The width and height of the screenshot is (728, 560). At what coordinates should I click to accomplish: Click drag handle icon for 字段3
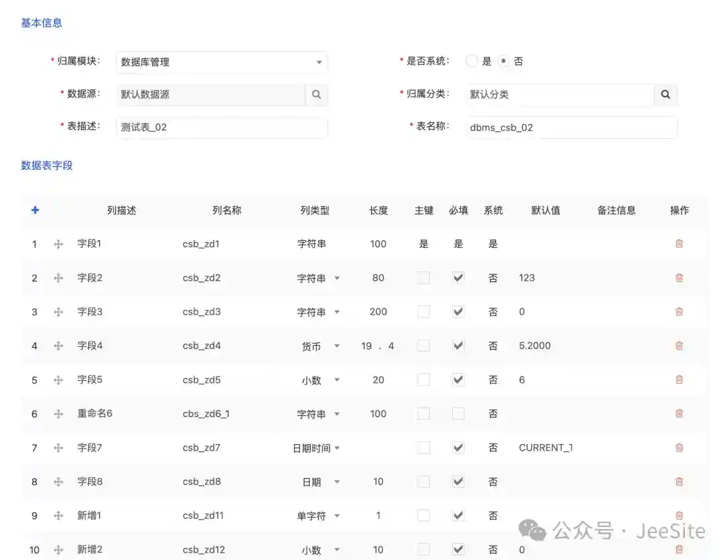59,312
